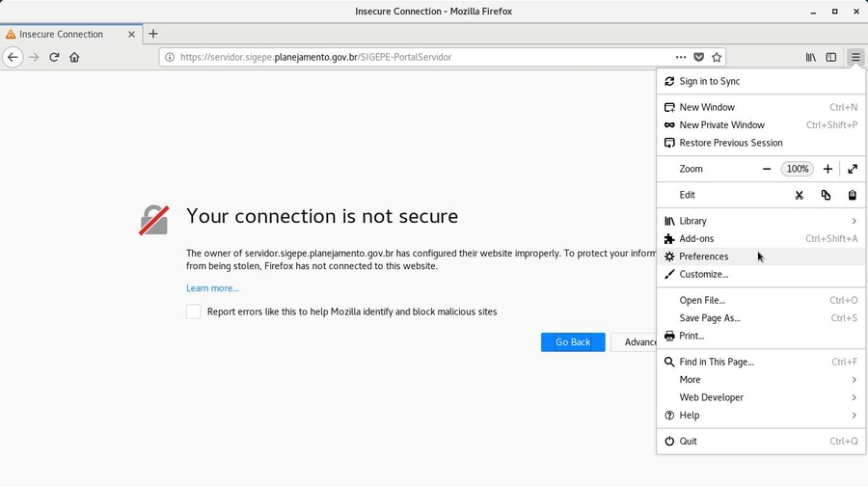Click the Reload page icon

(54, 57)
